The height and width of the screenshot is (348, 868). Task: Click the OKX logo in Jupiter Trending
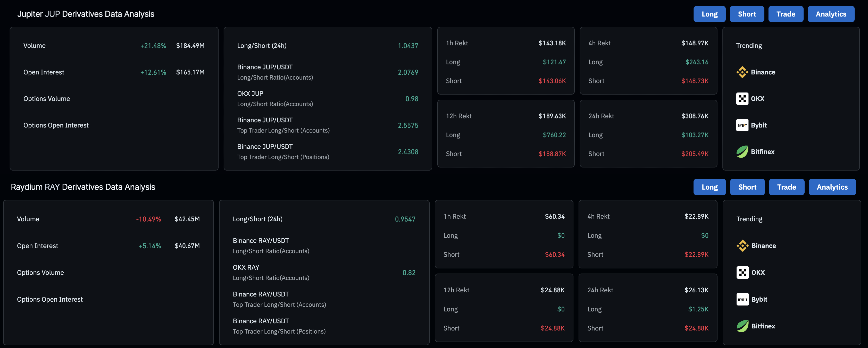[x=742, y=99]
